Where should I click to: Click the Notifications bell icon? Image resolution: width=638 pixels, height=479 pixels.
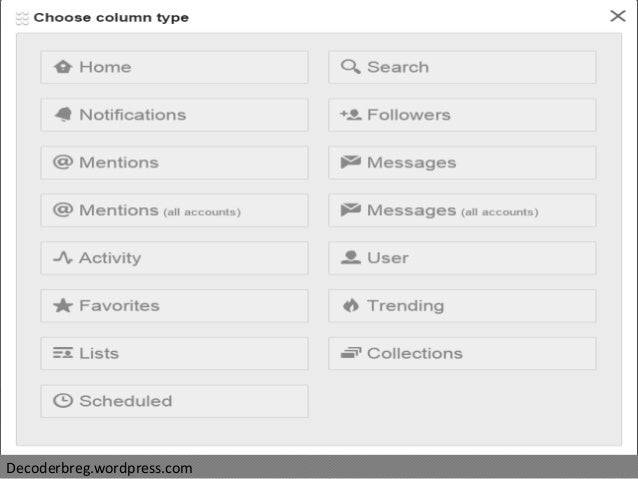coord(63,115)
